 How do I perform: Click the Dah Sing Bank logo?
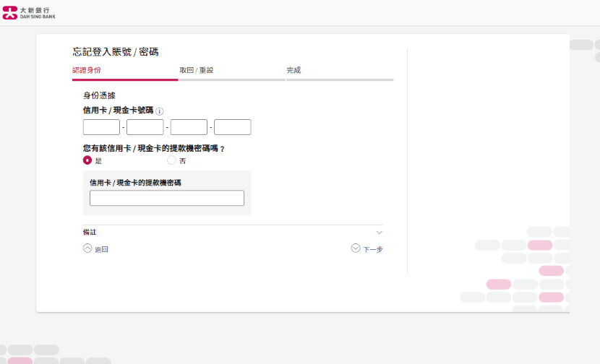[x=29, y=12]
